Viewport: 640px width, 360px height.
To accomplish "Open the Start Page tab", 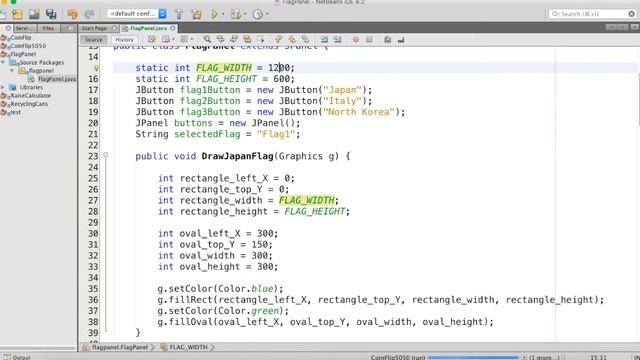I will coord(94,28).
